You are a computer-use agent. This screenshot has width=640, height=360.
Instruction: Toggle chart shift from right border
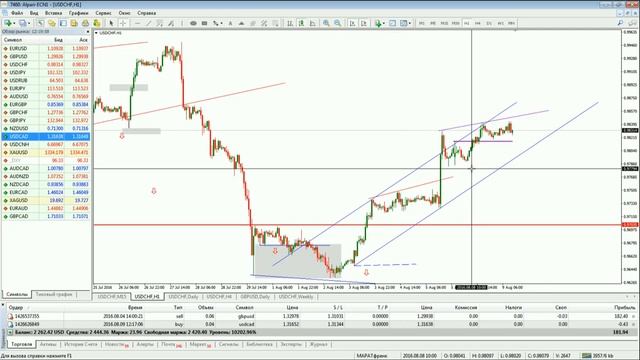click(x=364, y=23)
